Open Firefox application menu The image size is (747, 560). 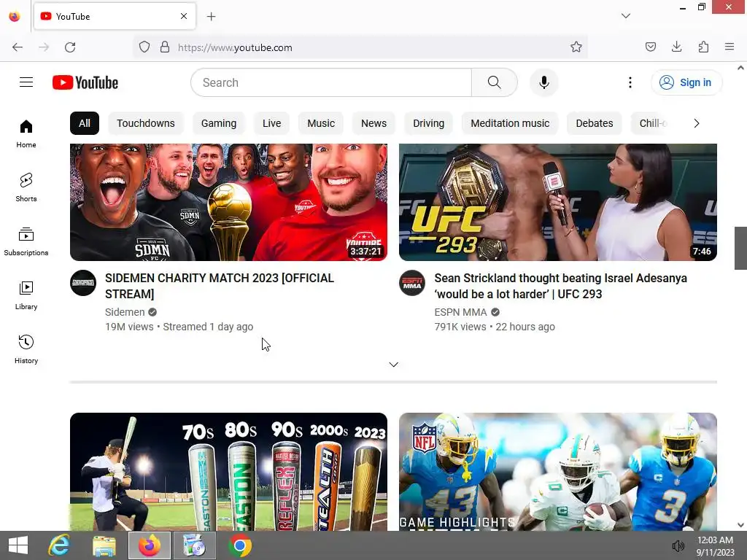[729, 47]
